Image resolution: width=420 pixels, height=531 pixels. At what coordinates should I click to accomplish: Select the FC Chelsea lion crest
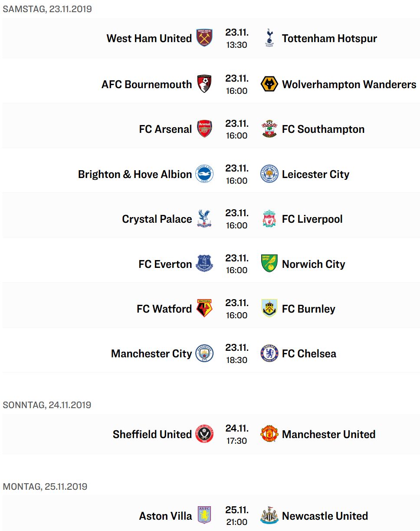[269, 354]
